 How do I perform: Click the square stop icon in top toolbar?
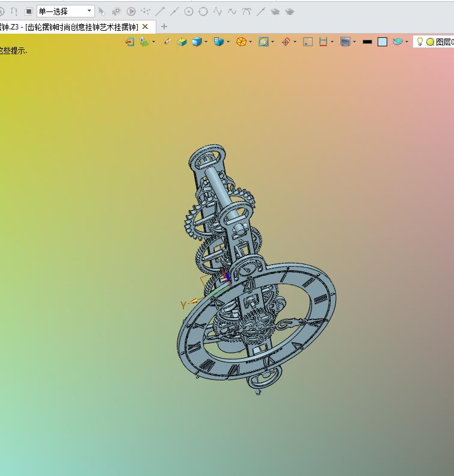pyautogui.click(x=28, y=11)
